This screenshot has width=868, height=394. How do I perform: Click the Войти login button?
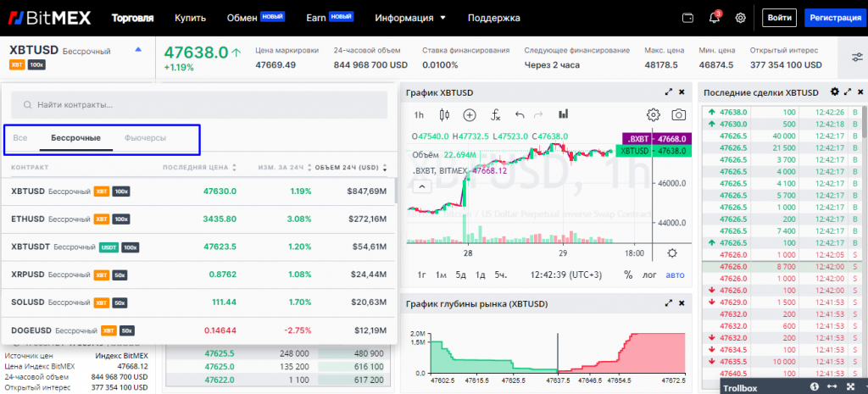point(778,18)
